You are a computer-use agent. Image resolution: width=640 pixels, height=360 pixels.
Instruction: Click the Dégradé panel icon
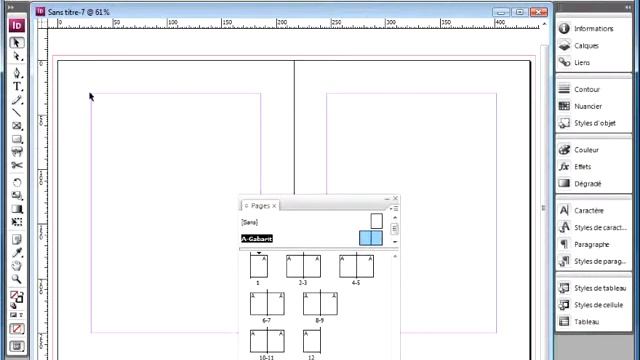[x=564, y=183]
